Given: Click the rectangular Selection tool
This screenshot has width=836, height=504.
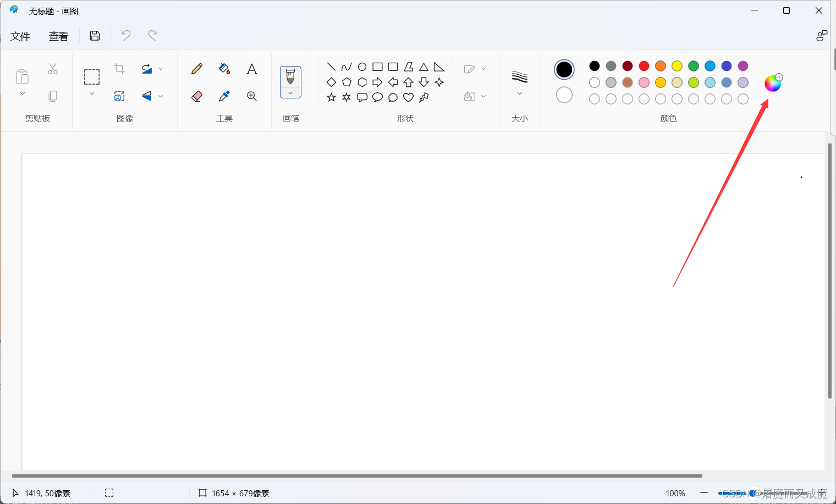Looking at the screenshot, I should point(92,77).
